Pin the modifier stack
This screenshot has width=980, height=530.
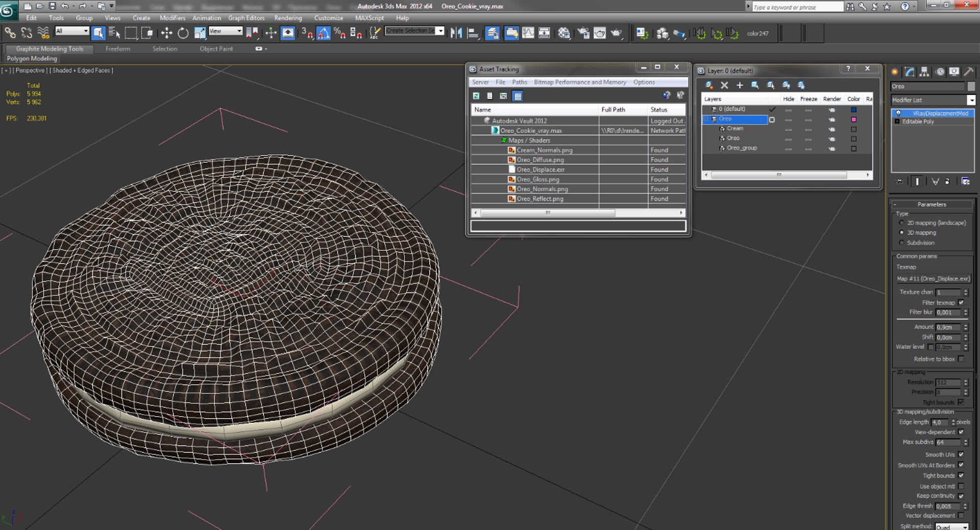[x=899, y=181]
